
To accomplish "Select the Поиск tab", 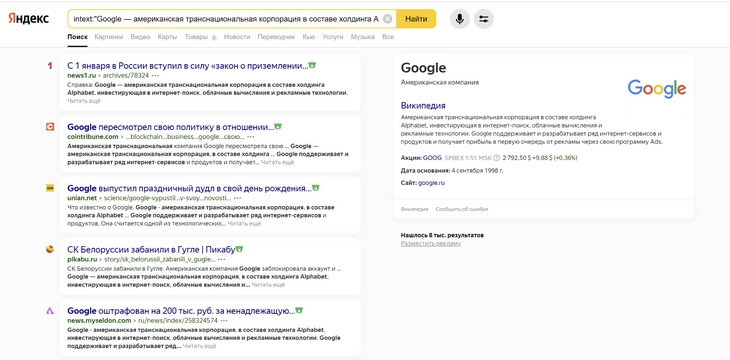I will (77, 37).
